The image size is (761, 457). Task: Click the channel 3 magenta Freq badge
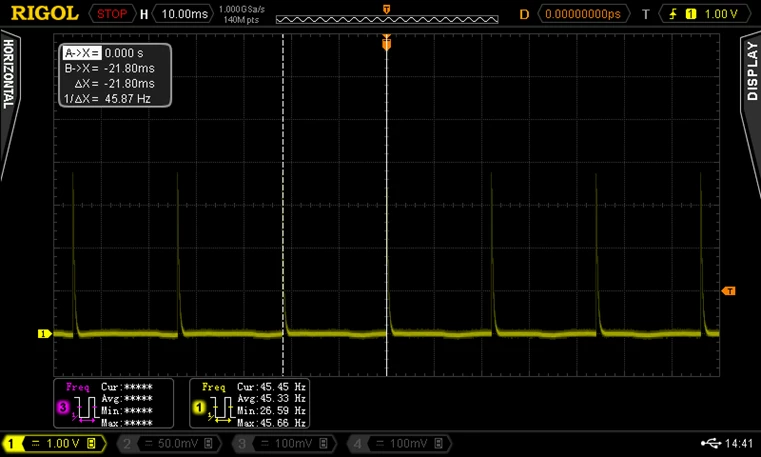click(63, 408)
